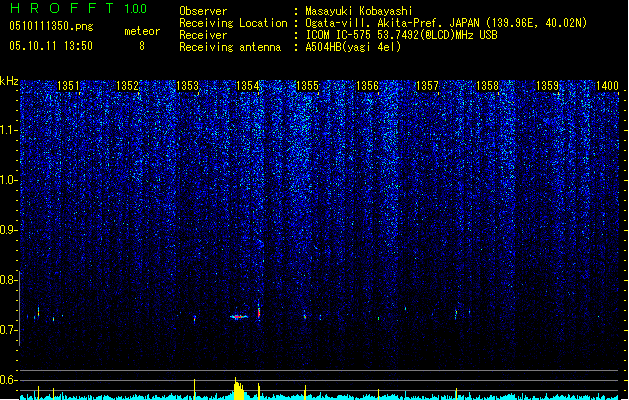This screenshot has height=400, width=629.
Task: Click the HROFFT 1.0.0 title text
Action: (78, 8)
